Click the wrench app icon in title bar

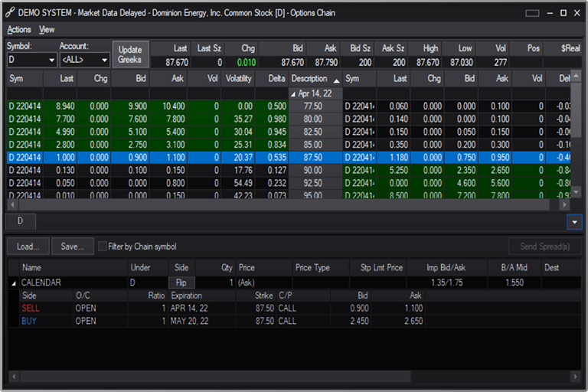point(10,13)
